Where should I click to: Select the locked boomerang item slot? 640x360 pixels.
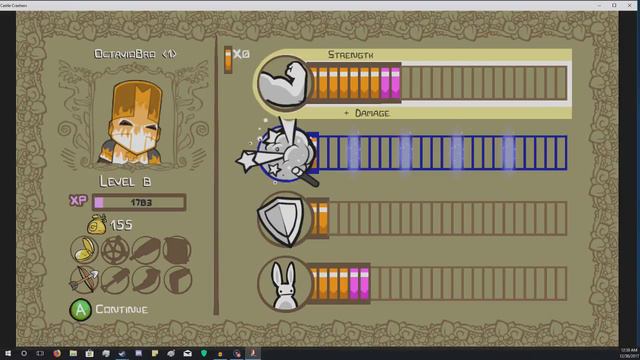(x=178, y=280)
